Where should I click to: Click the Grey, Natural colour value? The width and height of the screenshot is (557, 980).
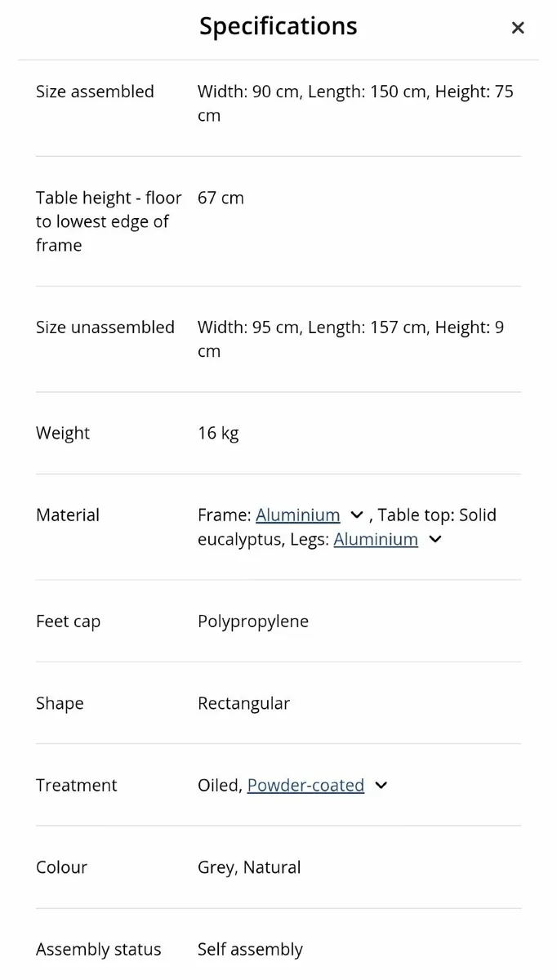coord(249,867)
